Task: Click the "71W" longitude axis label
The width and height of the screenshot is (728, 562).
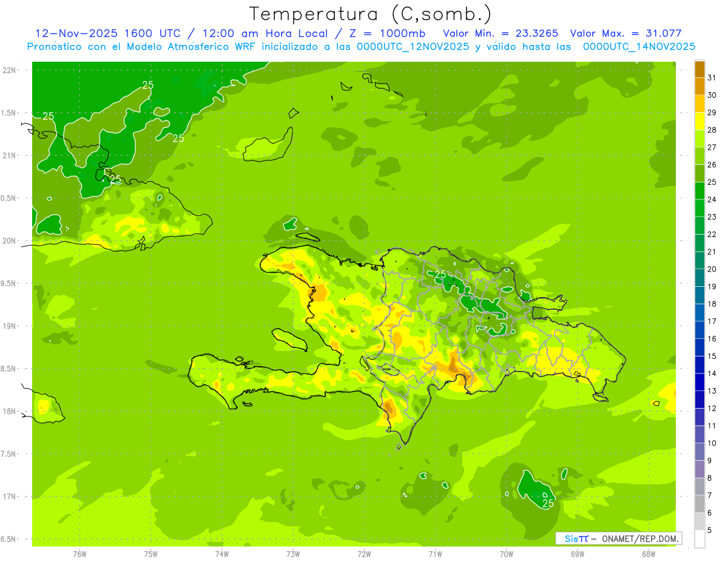Action: (435, 554)
